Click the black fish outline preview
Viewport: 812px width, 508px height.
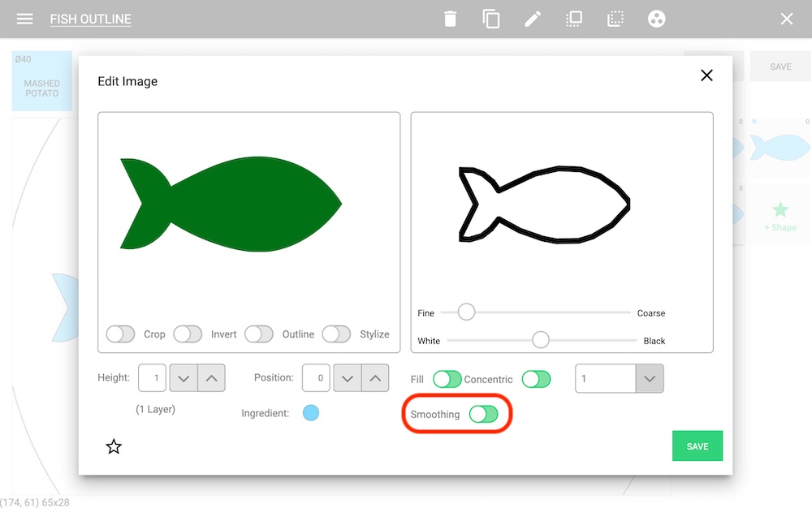(x=544, y=204)
